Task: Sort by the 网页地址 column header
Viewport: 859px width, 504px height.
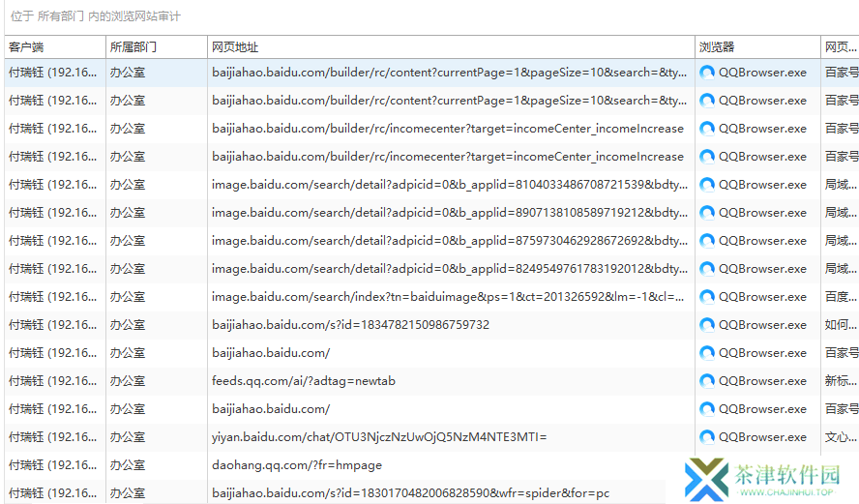Action: 451,47
